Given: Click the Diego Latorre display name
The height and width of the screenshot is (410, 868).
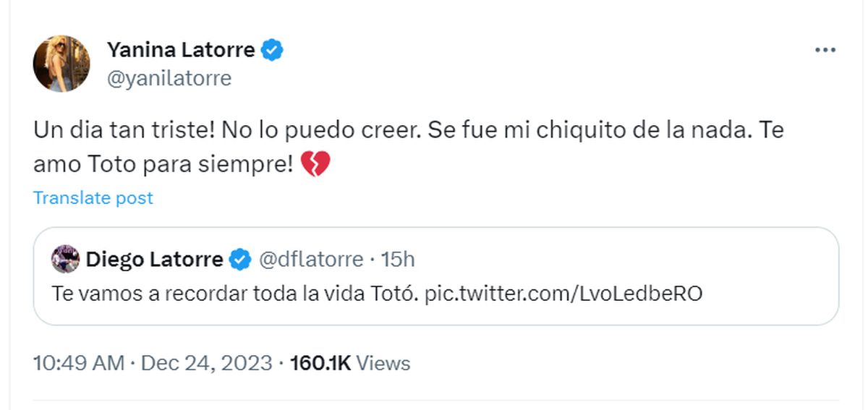Looking at the screenshot, I should [x=154, y=259].
